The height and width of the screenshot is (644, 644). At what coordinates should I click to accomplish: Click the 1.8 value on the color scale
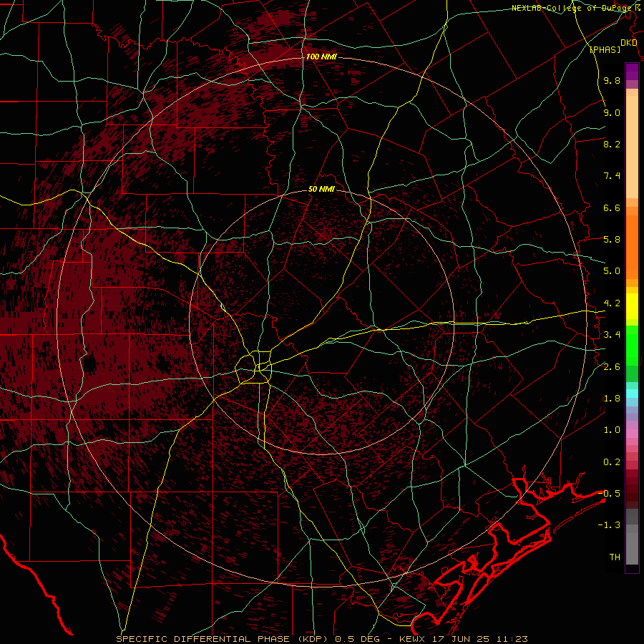[612, 399]
